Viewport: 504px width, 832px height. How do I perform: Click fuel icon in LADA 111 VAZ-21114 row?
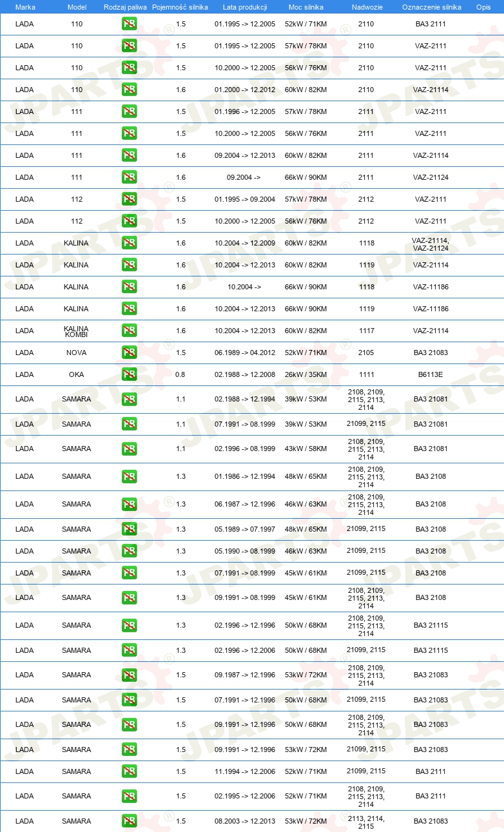coord(129,156)
